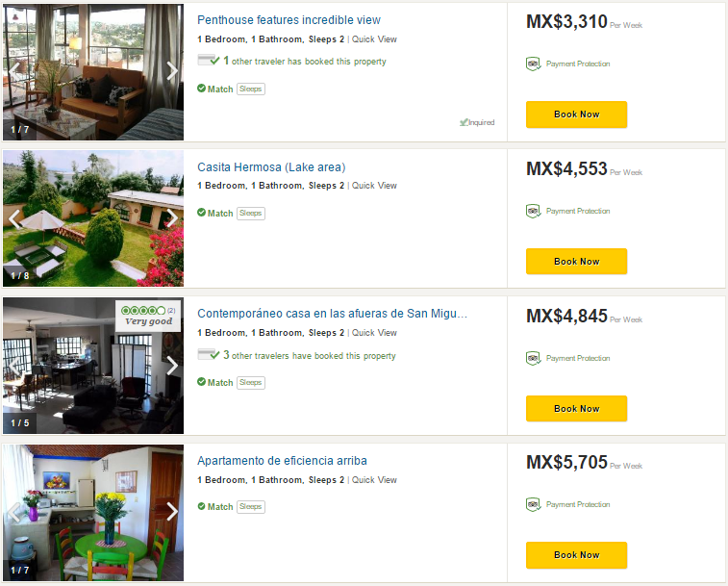Advance to next photo of Casita Hermosa
728x586 pixels.
[172, 218]
